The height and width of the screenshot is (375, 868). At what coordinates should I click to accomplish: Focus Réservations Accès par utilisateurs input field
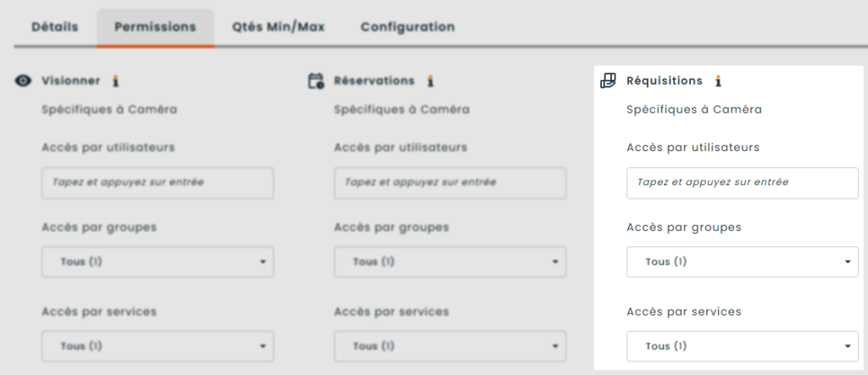coord(450,182)
